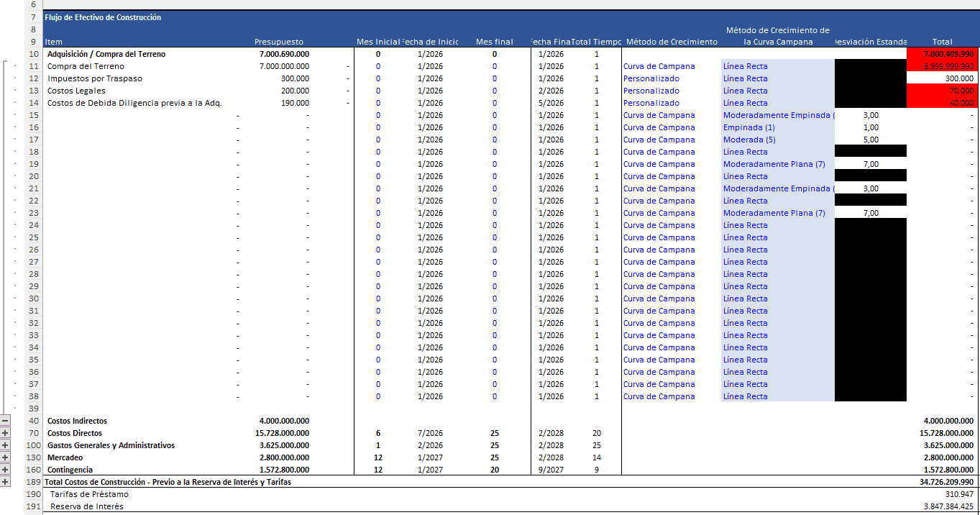Click the plus outline button next to row 100

(x=5, y=445)
